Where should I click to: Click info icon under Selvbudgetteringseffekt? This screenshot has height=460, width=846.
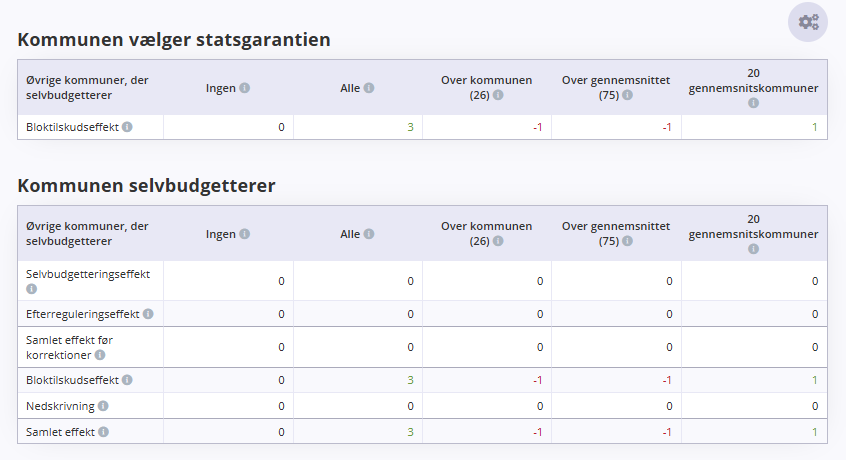32,289
